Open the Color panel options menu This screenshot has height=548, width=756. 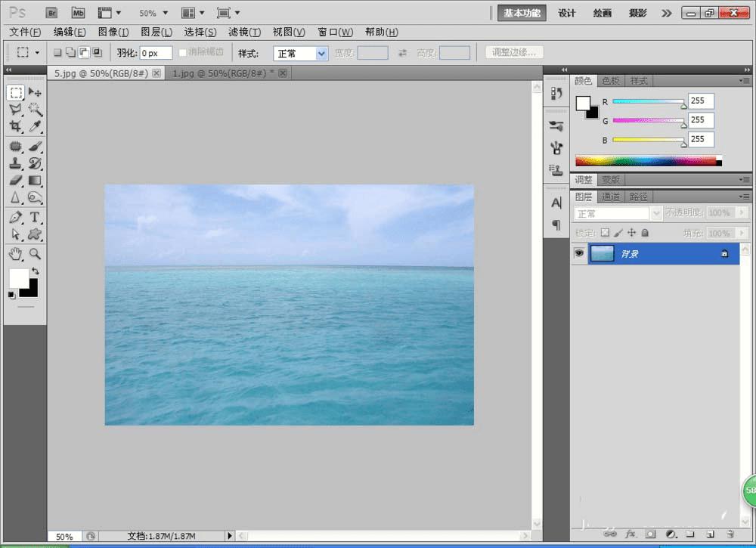point(745,81)
